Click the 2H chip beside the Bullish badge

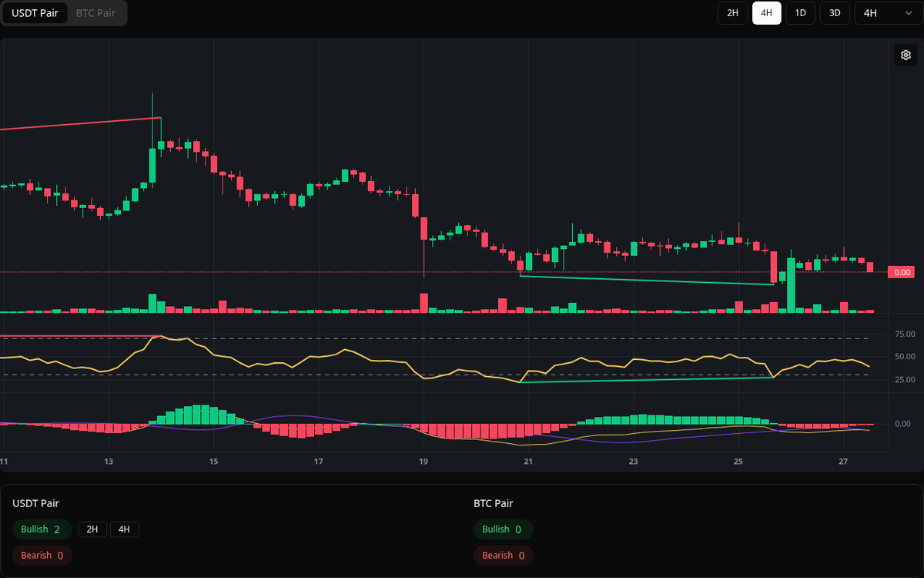point(92,529)
